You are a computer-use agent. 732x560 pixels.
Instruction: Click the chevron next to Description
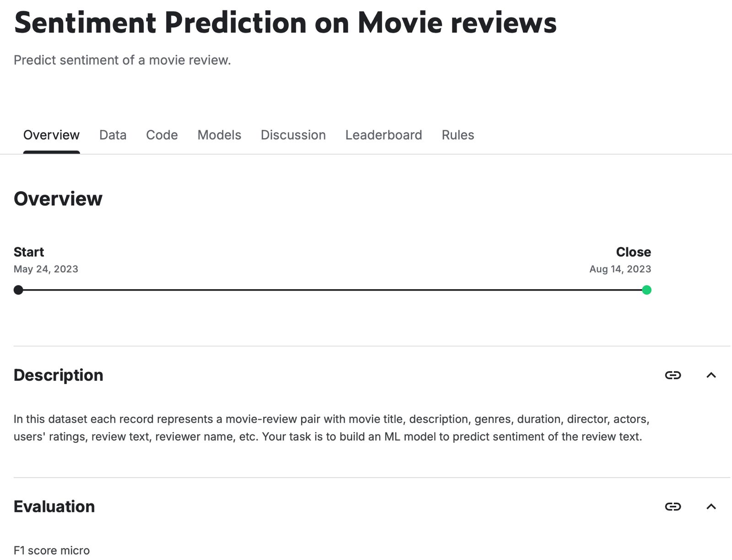click(x=712, y=375)
